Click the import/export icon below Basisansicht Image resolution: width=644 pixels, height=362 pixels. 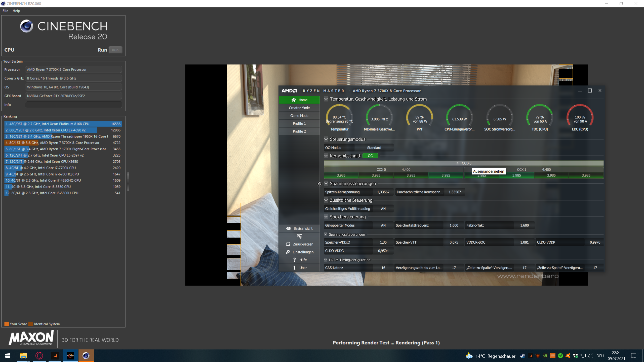[299, 236]
